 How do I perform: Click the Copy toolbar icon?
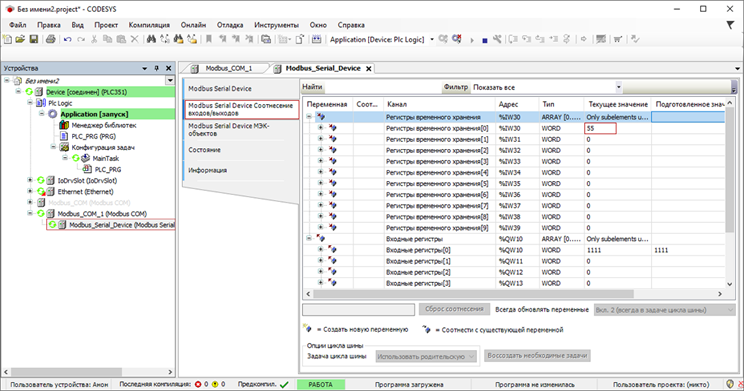pyautogui.click(x=108, y=39)
